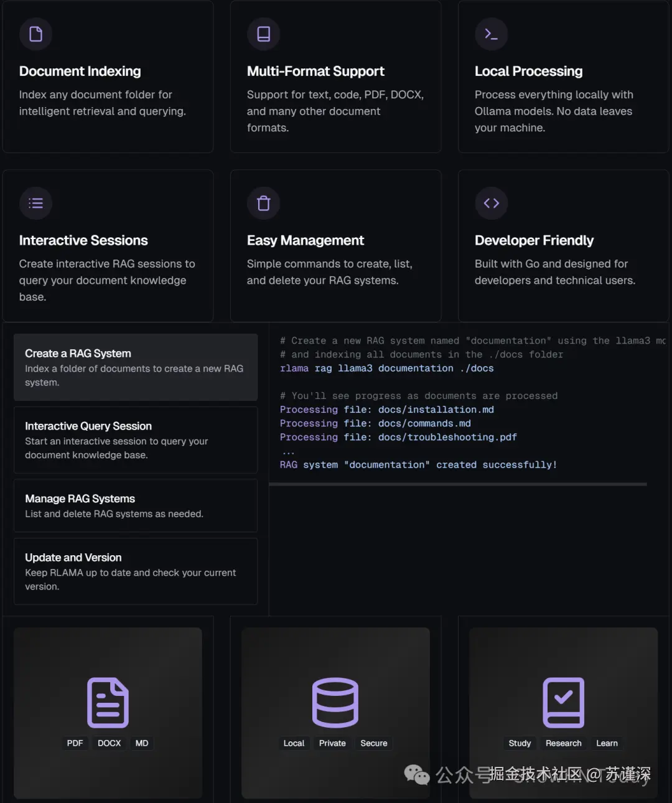The image size is (672, 803).
Task: Click 'Processing file: docs/commands.md' line
Action: (x=375, y=423)
